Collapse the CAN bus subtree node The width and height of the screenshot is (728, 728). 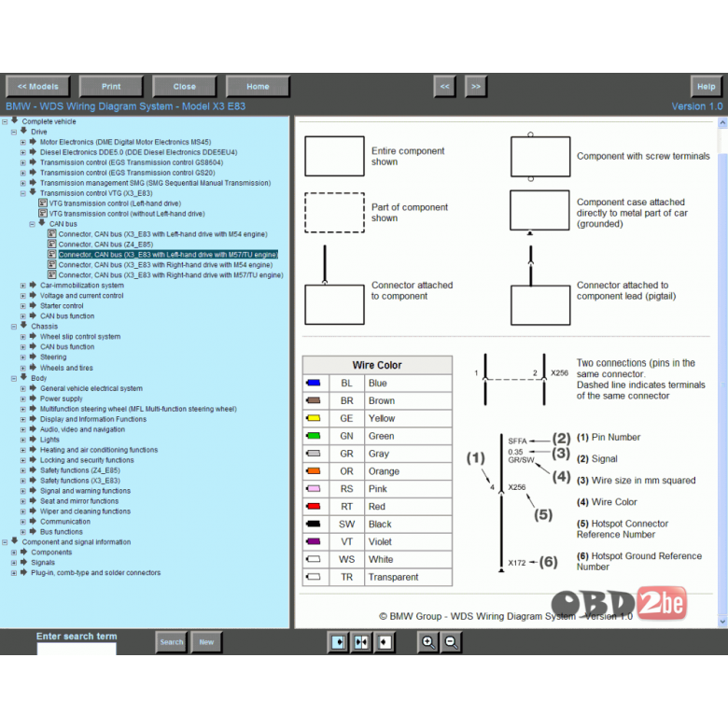click(32, 224)
